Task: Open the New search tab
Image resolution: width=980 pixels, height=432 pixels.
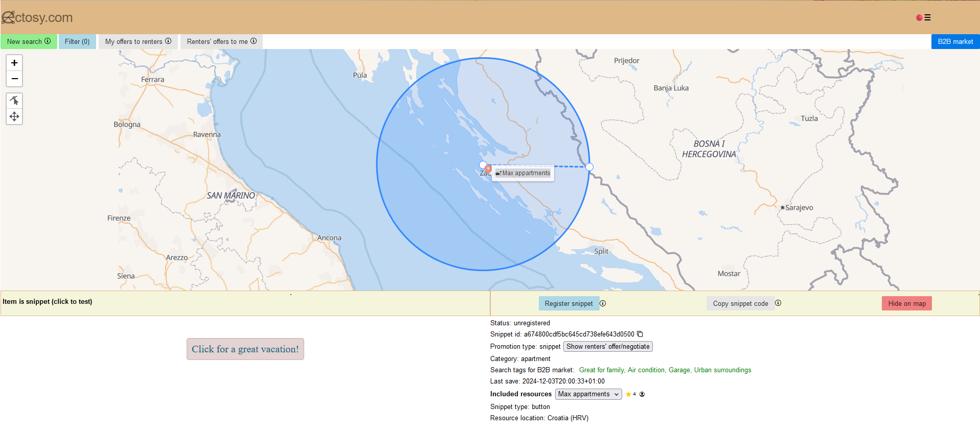Action: pyautogui.click(x=29, y=41)
